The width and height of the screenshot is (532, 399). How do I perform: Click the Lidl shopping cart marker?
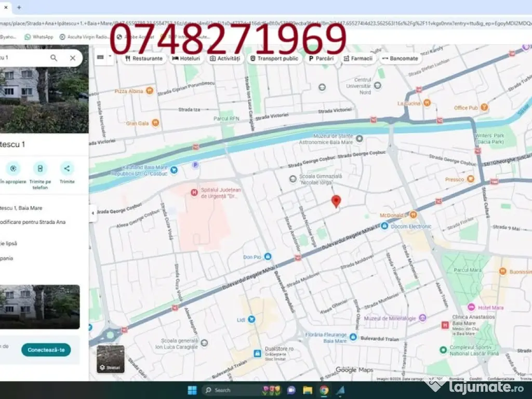[x=251, y=319]
